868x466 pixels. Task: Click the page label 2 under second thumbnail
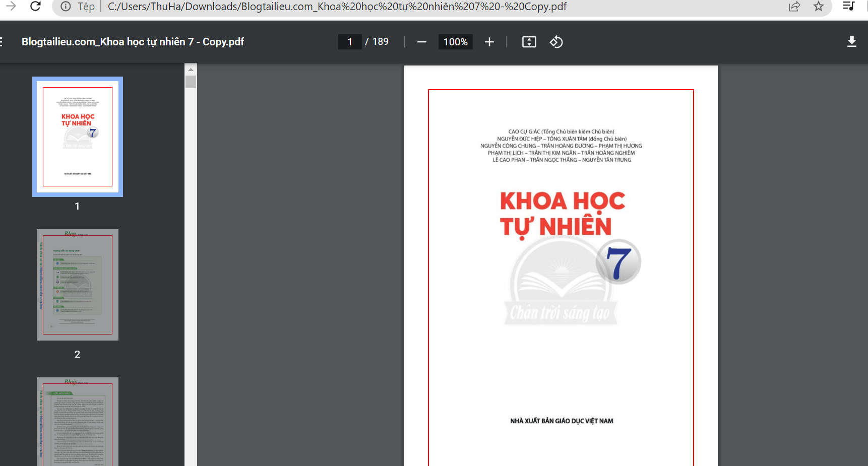(77, 354)
